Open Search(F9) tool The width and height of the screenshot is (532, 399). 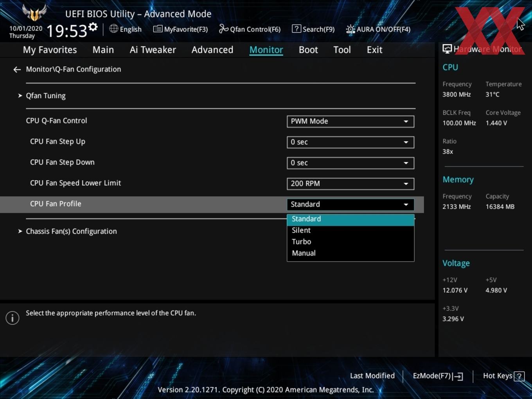pos(313,29)
